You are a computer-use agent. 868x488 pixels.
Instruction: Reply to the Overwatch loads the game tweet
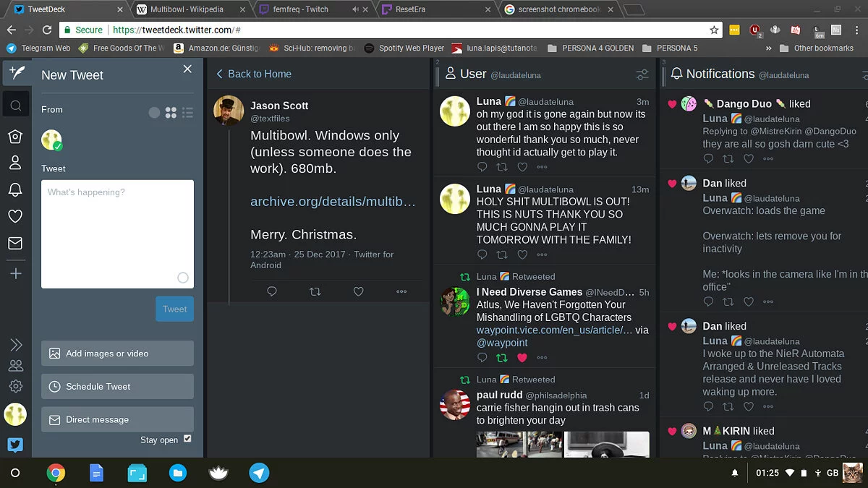(x=708, y=302)
